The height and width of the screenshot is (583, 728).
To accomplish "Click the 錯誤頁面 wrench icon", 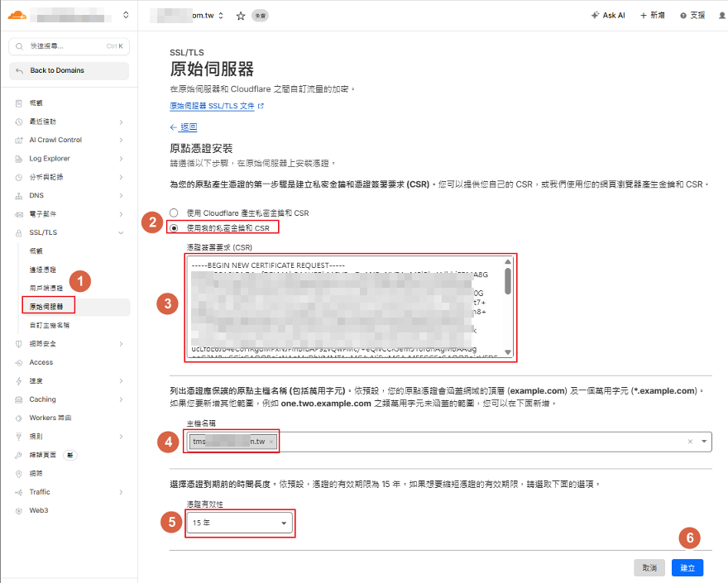I will pyautogui.click(x=18, y=456).
